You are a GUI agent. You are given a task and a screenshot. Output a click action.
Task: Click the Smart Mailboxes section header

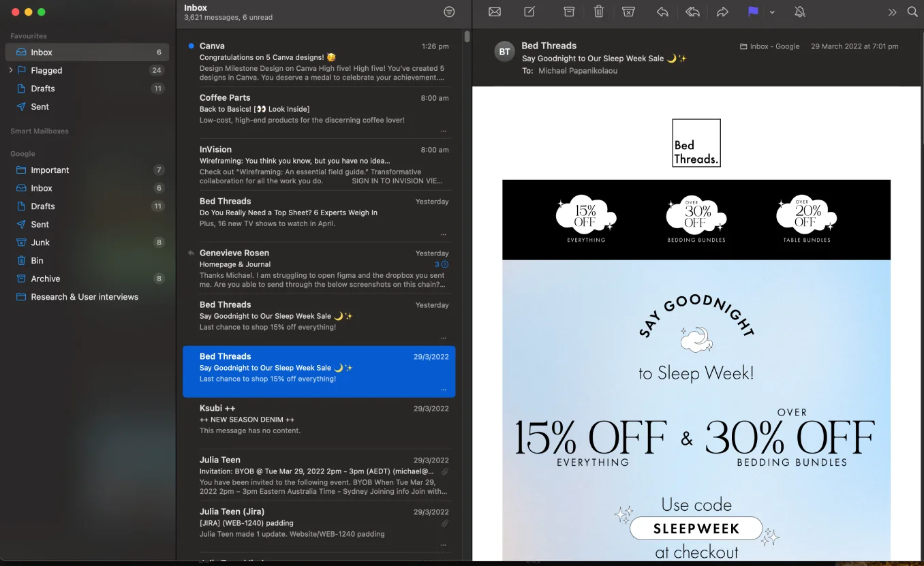40,131
